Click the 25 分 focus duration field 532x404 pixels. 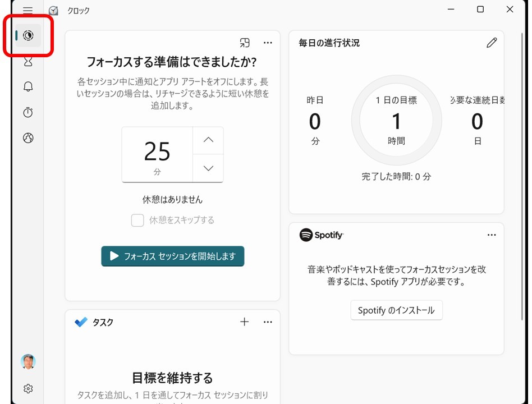(157, 155)
